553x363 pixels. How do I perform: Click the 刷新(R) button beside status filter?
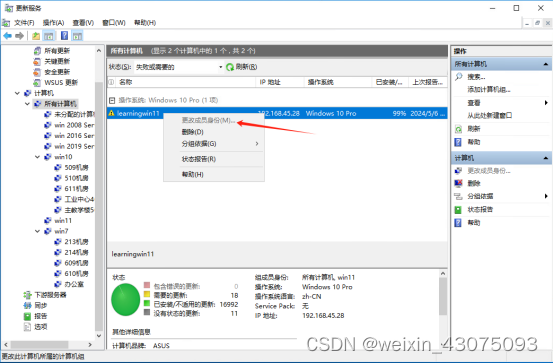click(x=242, y=67)
